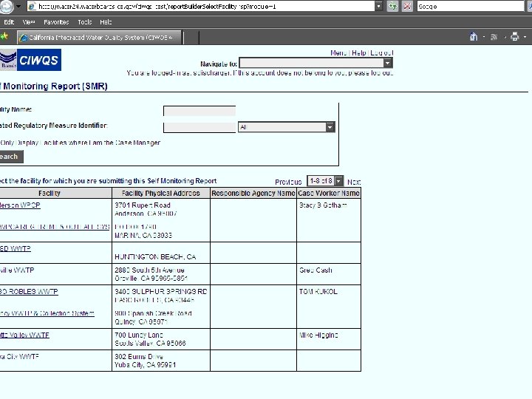The image size is (532, 399).
Task: Open the Favorites menu
Action: (x=56, y=22)
